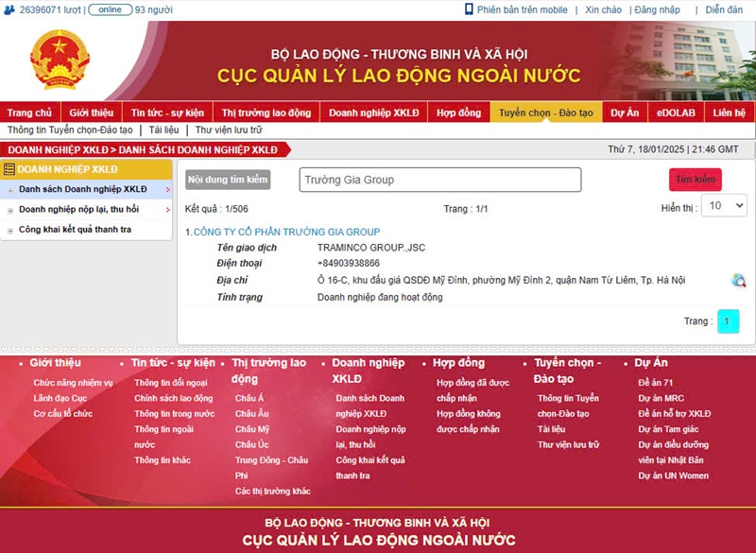Click Đăng nhập link
756x553 pixels.
click(657, 9)
